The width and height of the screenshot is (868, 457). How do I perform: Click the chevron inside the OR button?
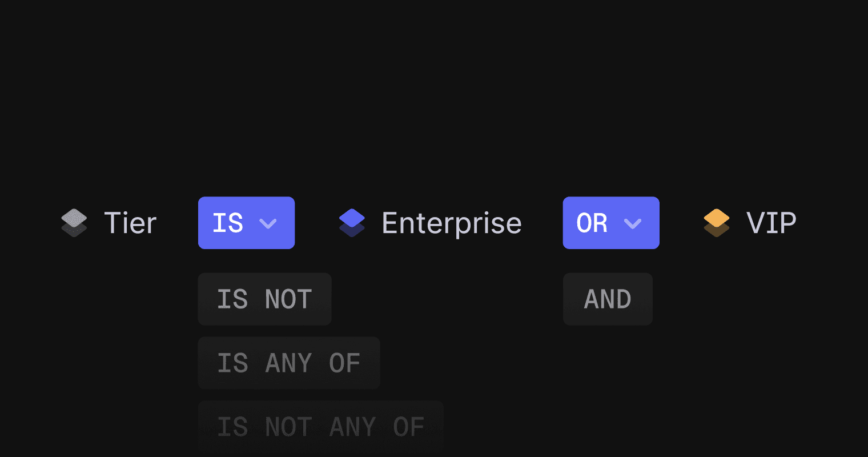(633, 223)
